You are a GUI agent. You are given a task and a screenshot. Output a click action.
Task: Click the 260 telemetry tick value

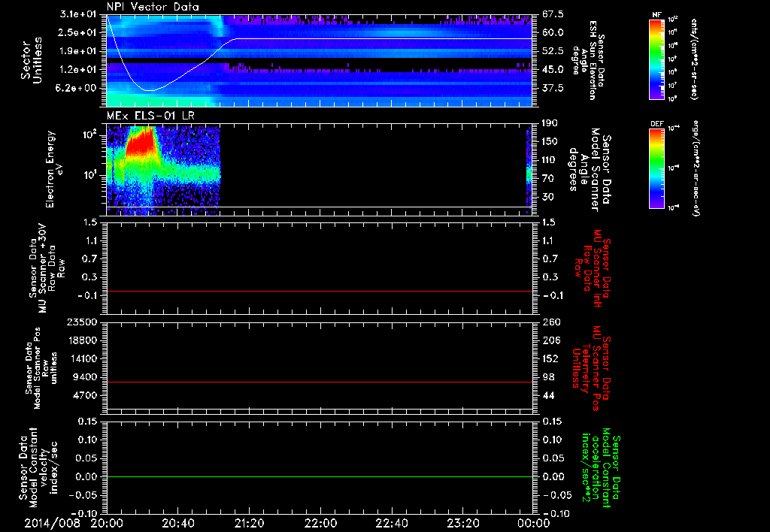(x=550, y=322)
